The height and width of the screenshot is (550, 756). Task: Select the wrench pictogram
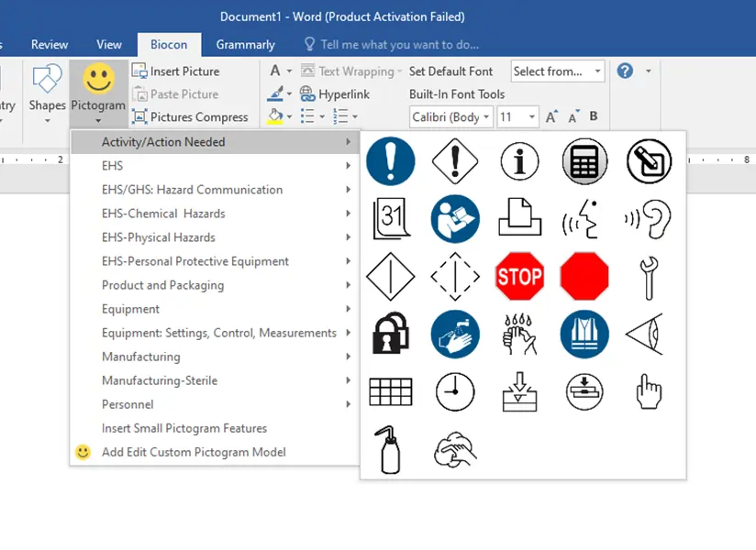coord(648,276)
